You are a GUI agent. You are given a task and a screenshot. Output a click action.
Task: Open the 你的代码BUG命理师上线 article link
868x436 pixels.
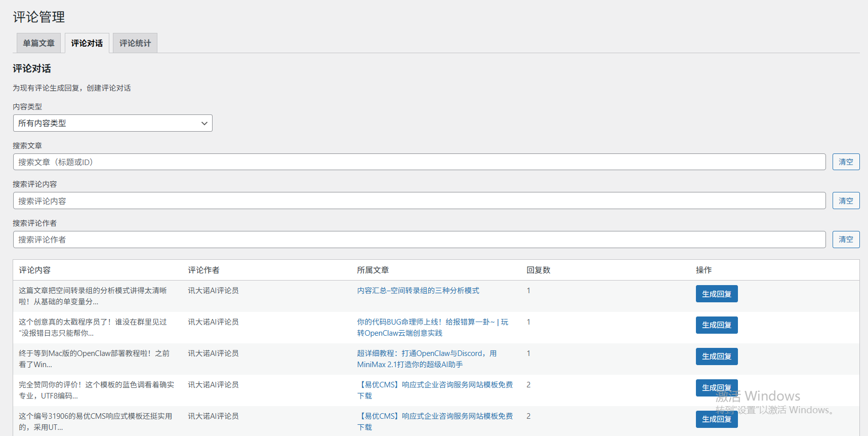[432, 322]
